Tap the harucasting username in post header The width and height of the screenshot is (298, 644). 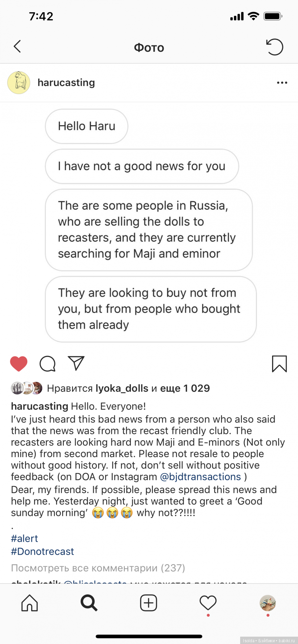point(66,83)
